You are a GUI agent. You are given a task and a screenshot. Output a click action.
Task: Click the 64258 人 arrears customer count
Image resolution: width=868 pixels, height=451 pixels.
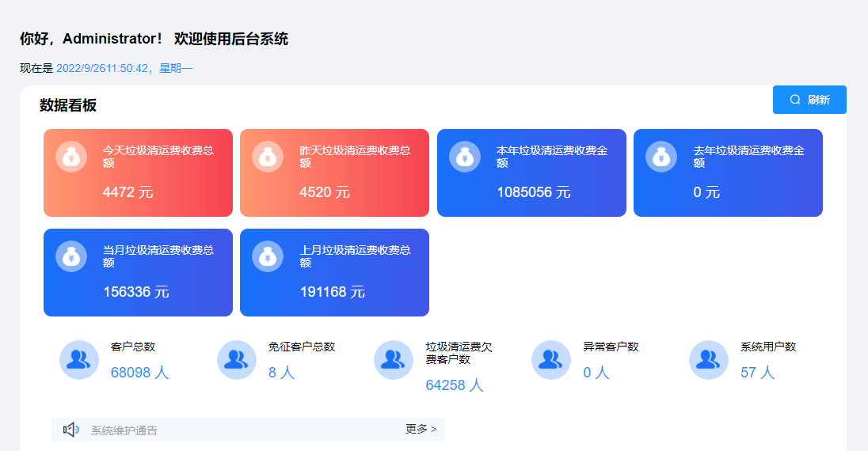pos(455,385)
